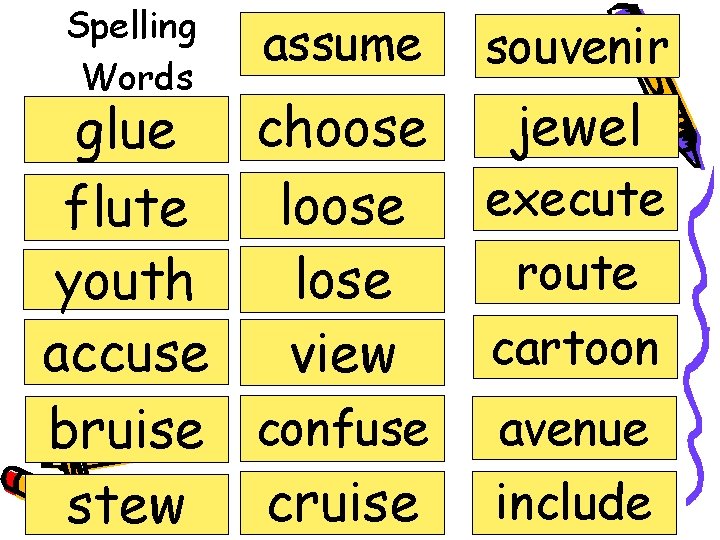Image resolution: width=720 pixels, height=540 pixels.
Task: Pick the 'choose' word box
Action: [343, 128]
